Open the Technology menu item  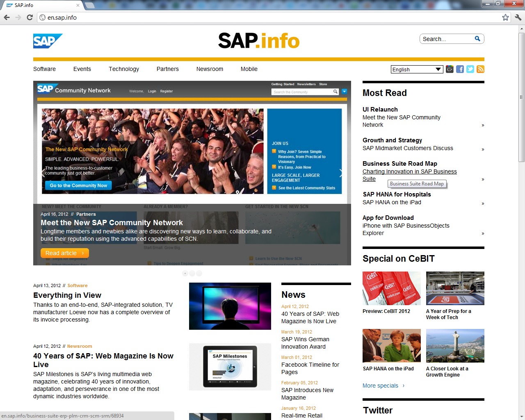coord(123,69)
